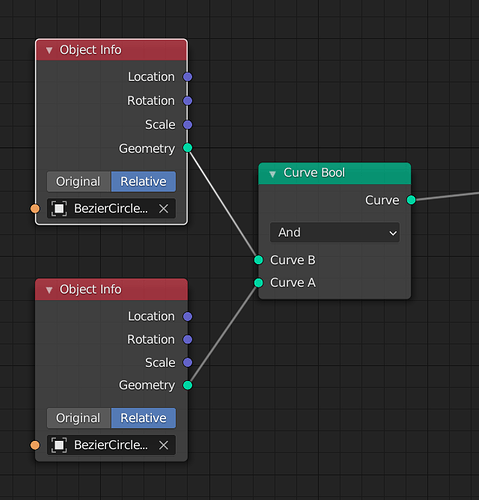The image size is (479, 500).
Task: Click the Curve A input socket
Action: [x=258, y=283]
